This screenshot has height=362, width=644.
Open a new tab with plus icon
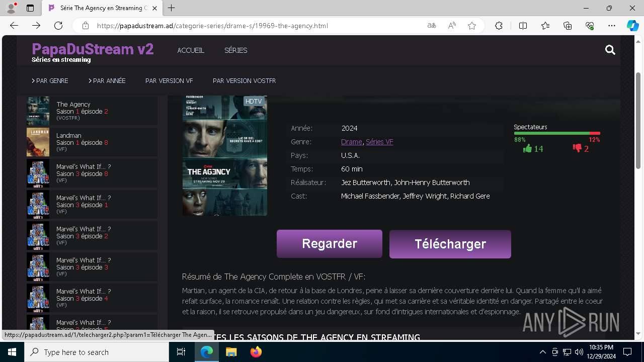[x=172, y=8]
